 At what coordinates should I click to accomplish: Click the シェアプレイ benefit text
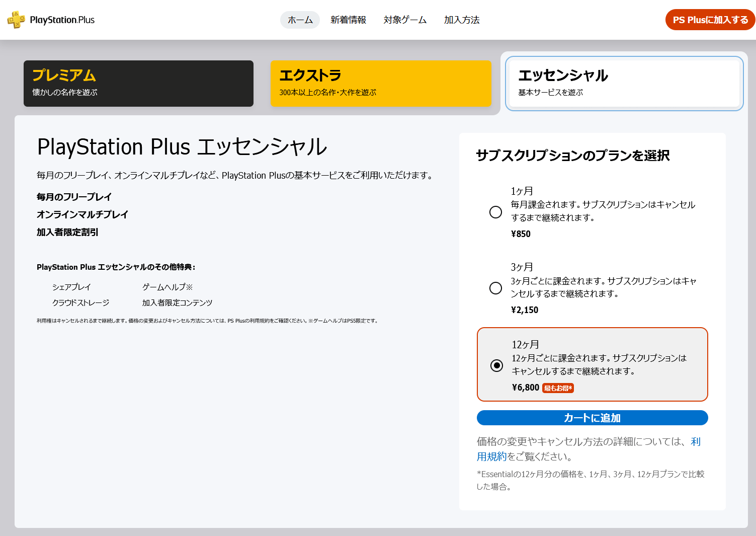pos(71,287)
